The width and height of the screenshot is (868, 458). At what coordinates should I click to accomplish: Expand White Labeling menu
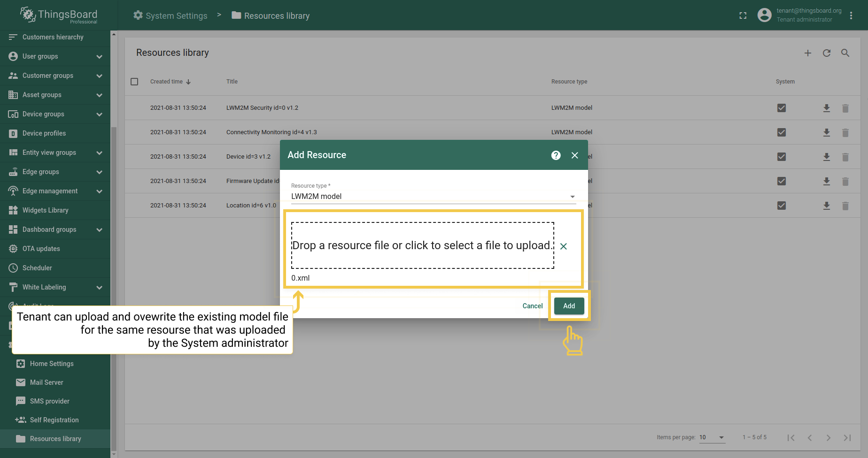click(99, 287)
